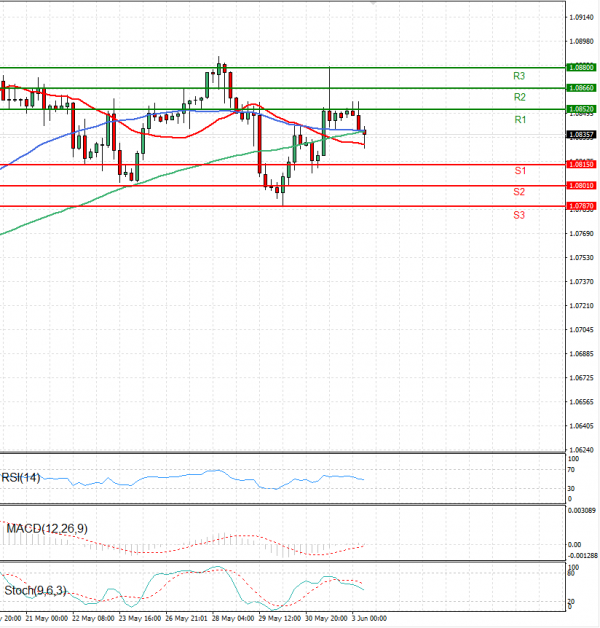The width and height of the screenshot is (600, 628).
Task: Select the 1.08010 support price tag
Action: pos(581,185)
